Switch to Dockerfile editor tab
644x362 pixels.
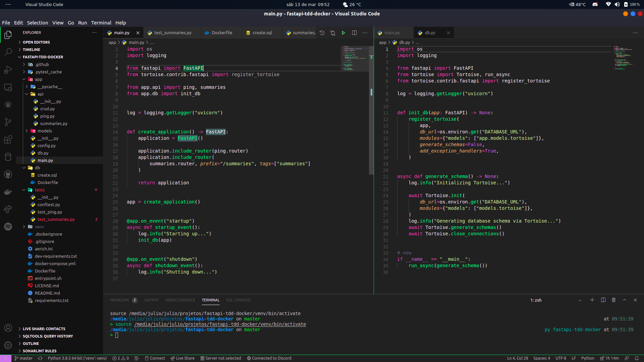tap(222, 33)
